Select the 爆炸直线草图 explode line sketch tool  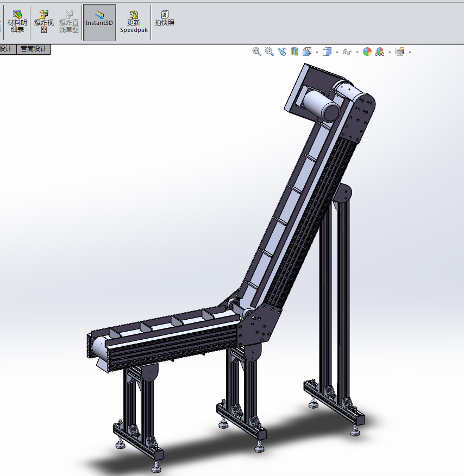click(69, 22)
